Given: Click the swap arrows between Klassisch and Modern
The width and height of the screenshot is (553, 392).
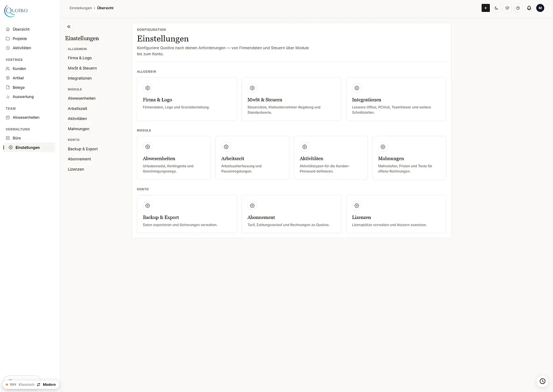Looking at the screenshot, I should click(x=39, y=385).
